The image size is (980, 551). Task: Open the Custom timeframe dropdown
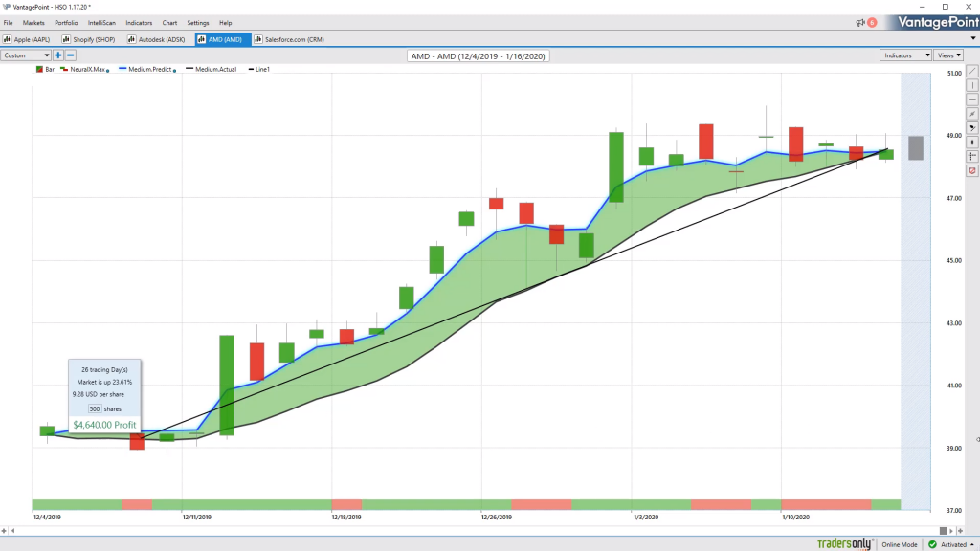(26, 55)
